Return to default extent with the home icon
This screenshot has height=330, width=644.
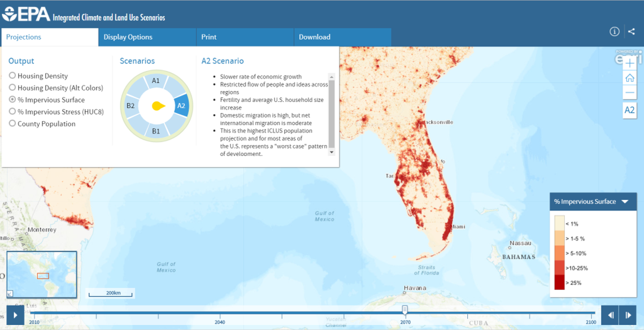629,77
